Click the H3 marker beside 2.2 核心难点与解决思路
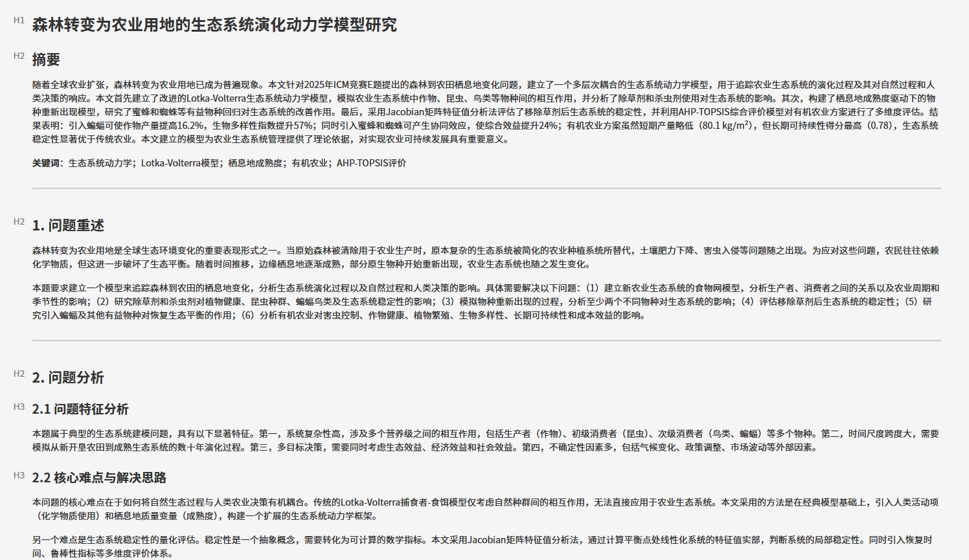The width and height of the screenshot is (969, 560). (19, 475)
